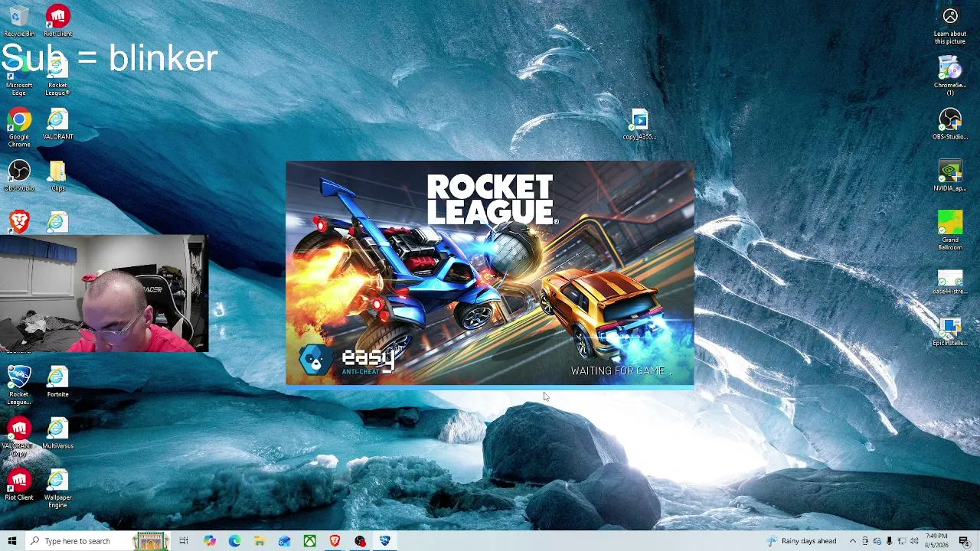Select the Rocket League shortcut left of Fortnite
This screenshot has width=980, height=551.
[19, 385]
